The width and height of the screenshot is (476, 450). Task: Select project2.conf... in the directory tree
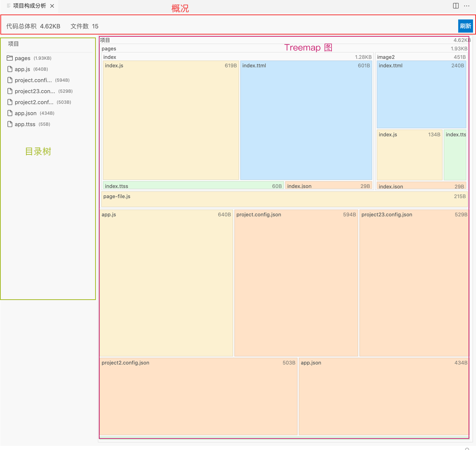coord(34,102)
